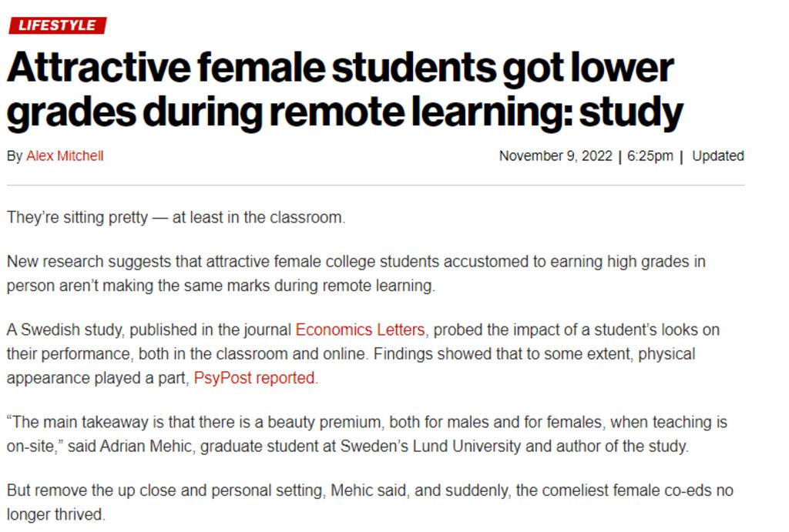
Task: Click the 6:25pm timestamp
Action: [650, 156]
